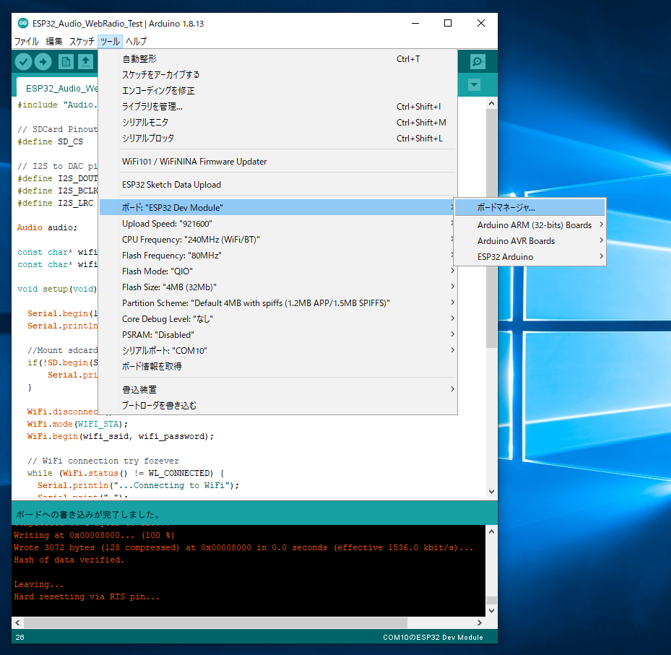Click the horizontal scrollbar thumb
This screenshot has width=671, height=655.
coord(215,622)
